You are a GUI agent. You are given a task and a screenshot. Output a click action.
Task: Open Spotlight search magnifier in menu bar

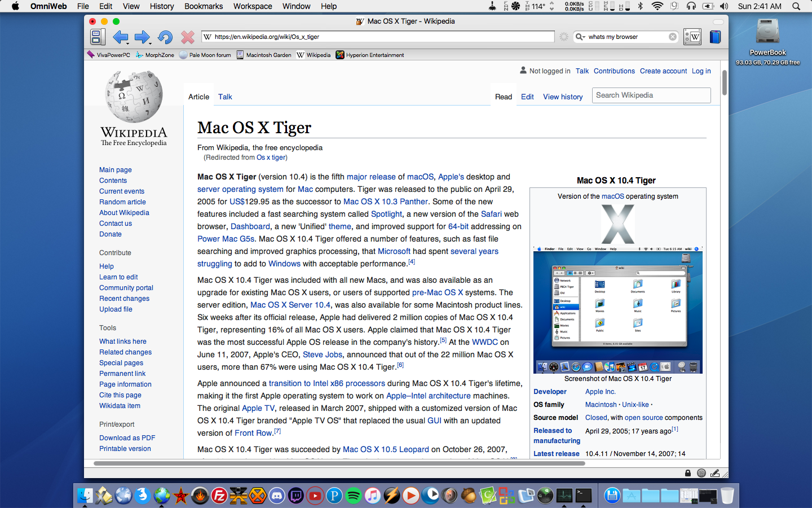pyautogui.click(x=796, y=6)
